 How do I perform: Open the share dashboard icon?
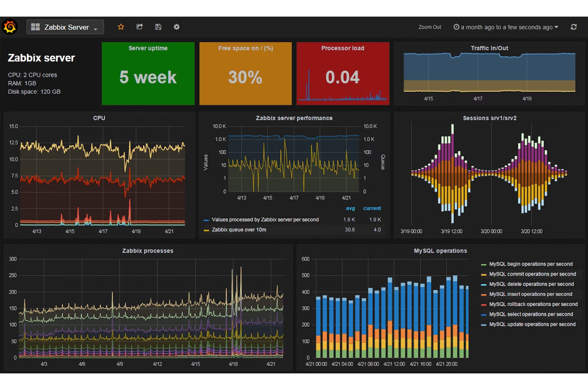(x=140, y=27)
